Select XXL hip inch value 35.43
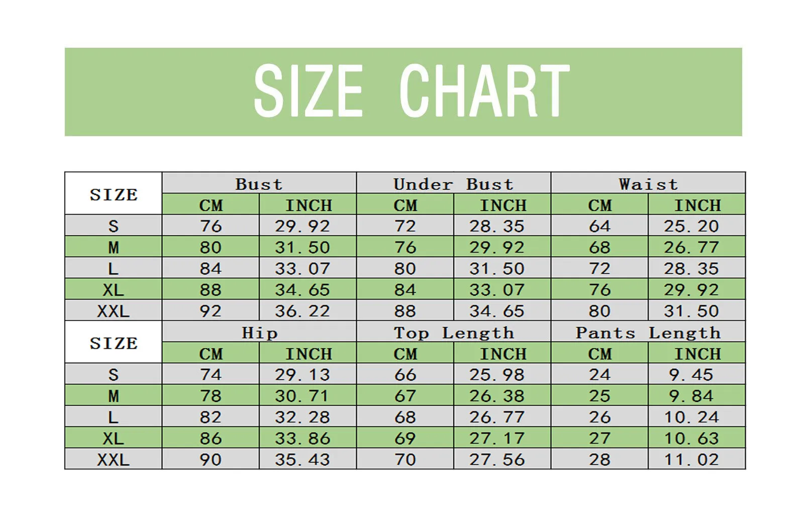This screenshot has height=532, width=804. tap(303, 459)
